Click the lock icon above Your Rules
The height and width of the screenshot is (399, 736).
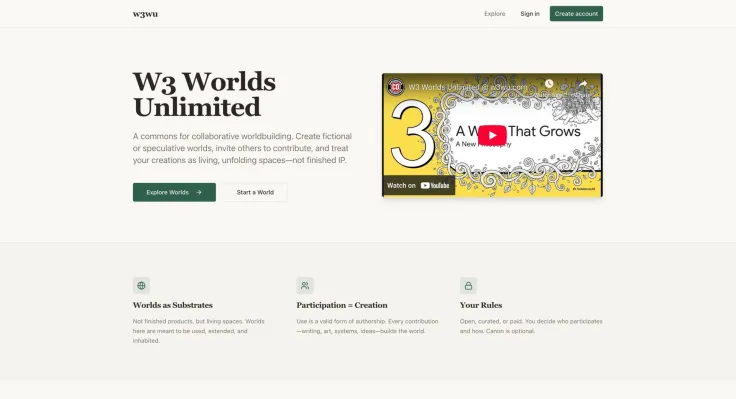[468, 285]
